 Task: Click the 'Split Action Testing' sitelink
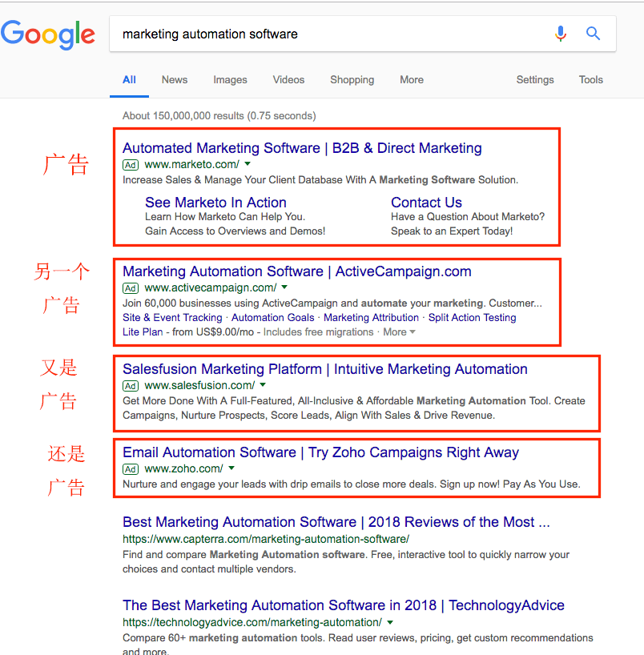[x=472, y=317]
